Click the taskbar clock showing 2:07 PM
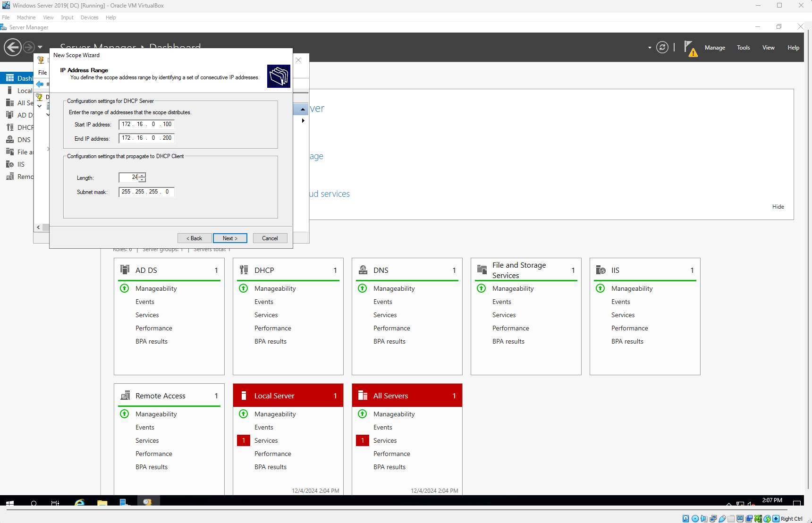 [x=772, y=500]
